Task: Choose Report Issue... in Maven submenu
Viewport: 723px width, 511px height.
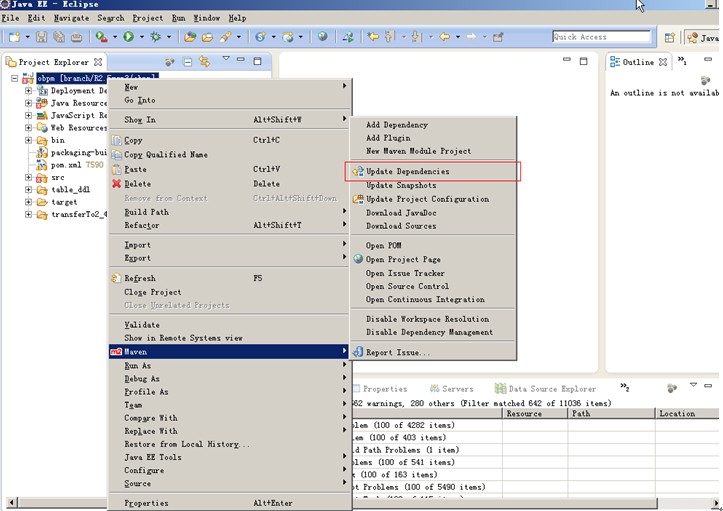Action: 433,352
